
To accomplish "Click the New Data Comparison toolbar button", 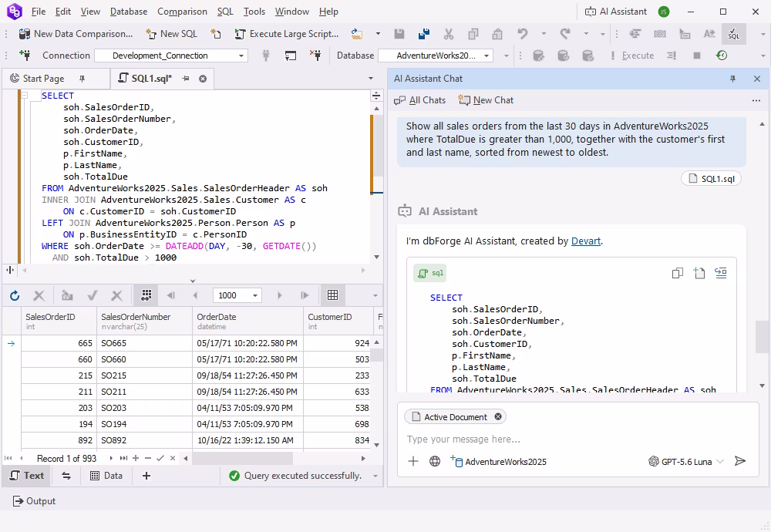I will (x=76, y=34).
